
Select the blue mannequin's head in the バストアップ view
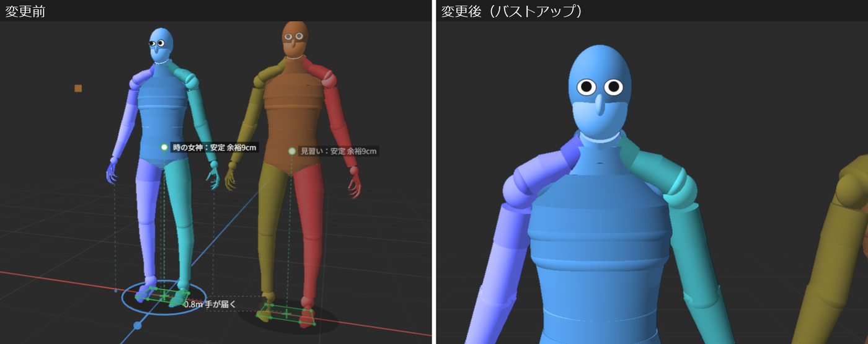click(600, 93)
